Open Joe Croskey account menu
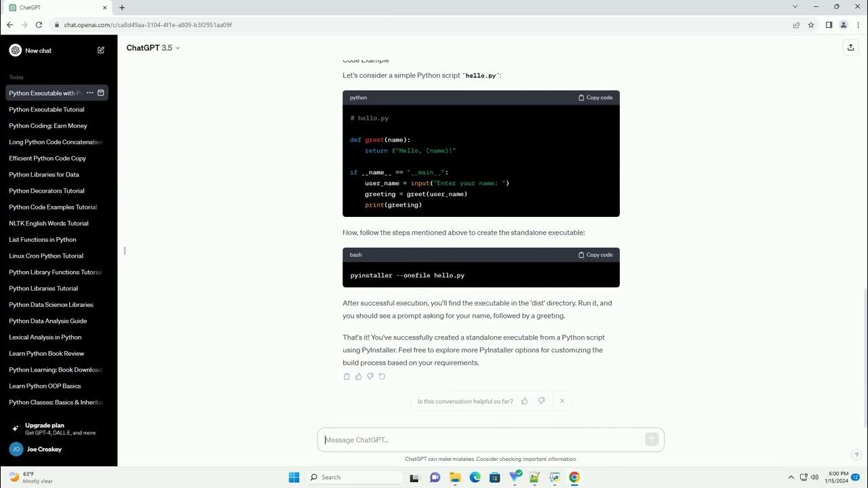 tap(58, 449)
